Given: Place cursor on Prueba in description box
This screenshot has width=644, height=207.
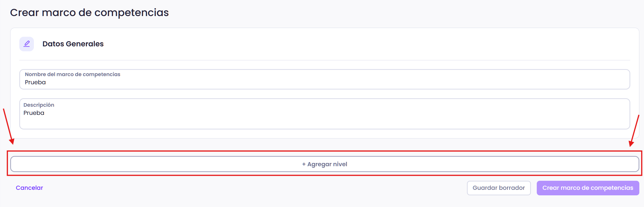Looking at the screenshot, I should pyautogui.click(x=34, y=113).
